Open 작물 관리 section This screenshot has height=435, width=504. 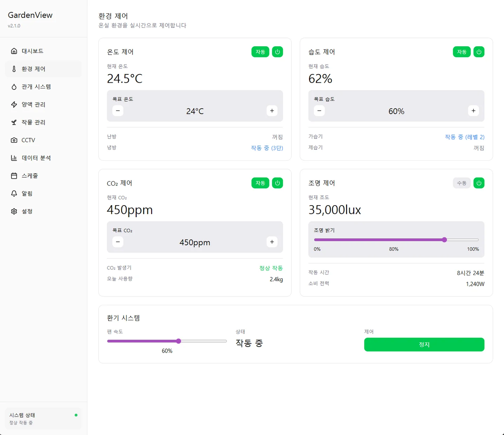(x=44, y=122)
